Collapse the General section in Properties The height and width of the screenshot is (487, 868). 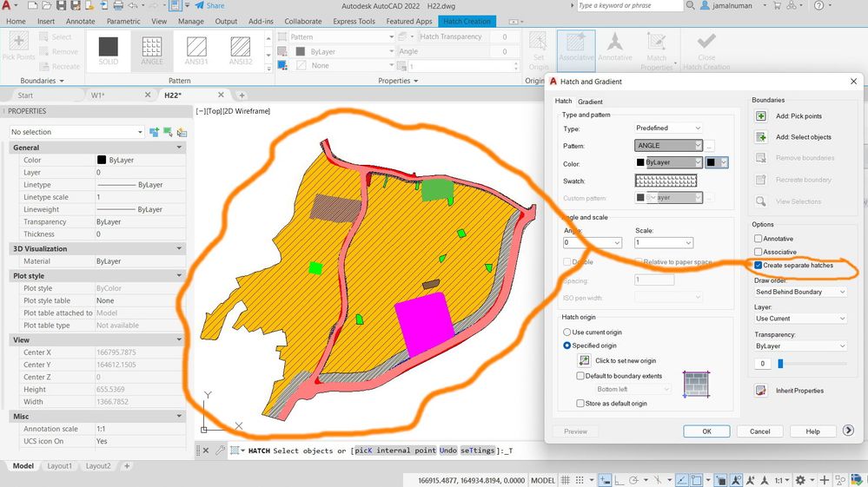(179, 148)
